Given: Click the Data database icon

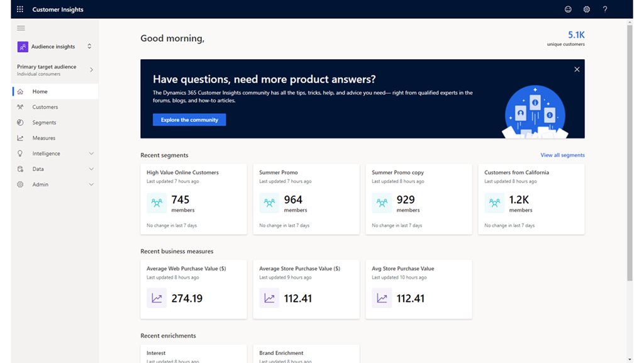Looking at the screenshot, I should 20,169.
